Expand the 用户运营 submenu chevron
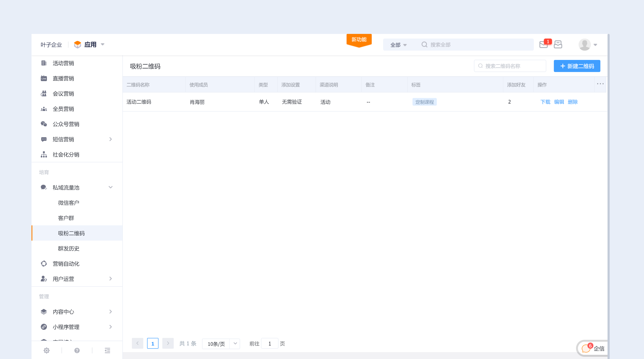The width and height of the screenshot is (644, 359). pos(110,279)
